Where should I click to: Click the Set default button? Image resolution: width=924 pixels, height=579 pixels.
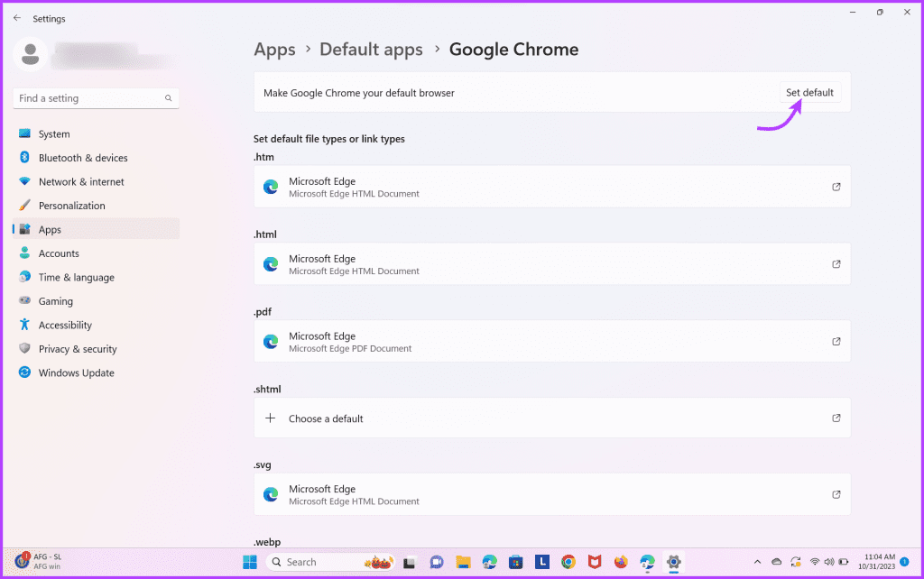(809, 93)
